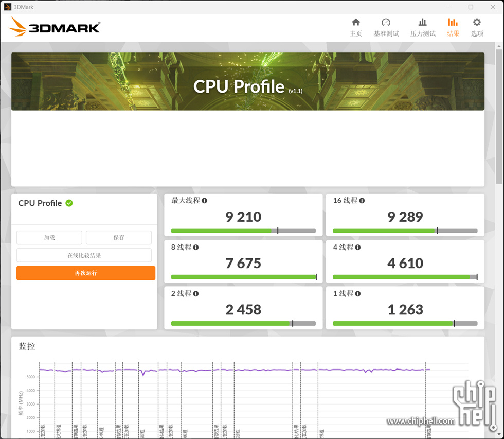The height and width of the screenshot is (439, 504).
Task: Click the 3000 value on the frequency axis
Action: [31, 405]
